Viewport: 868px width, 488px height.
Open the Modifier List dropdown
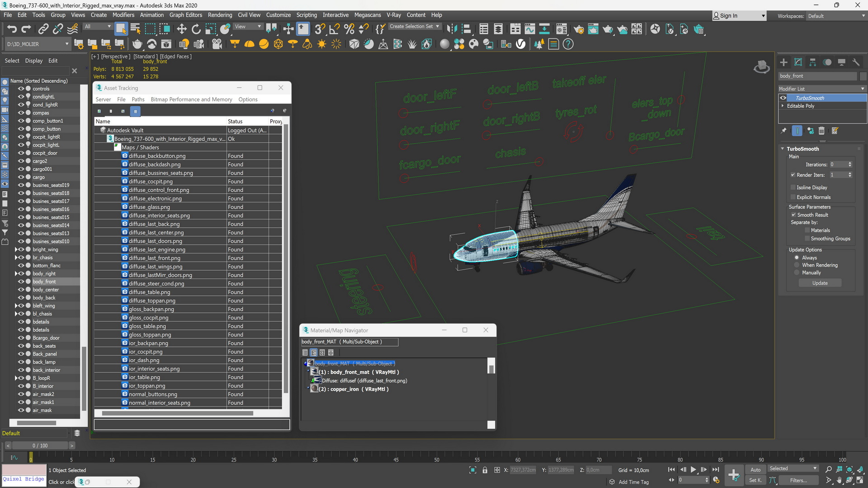pos(822,89)
